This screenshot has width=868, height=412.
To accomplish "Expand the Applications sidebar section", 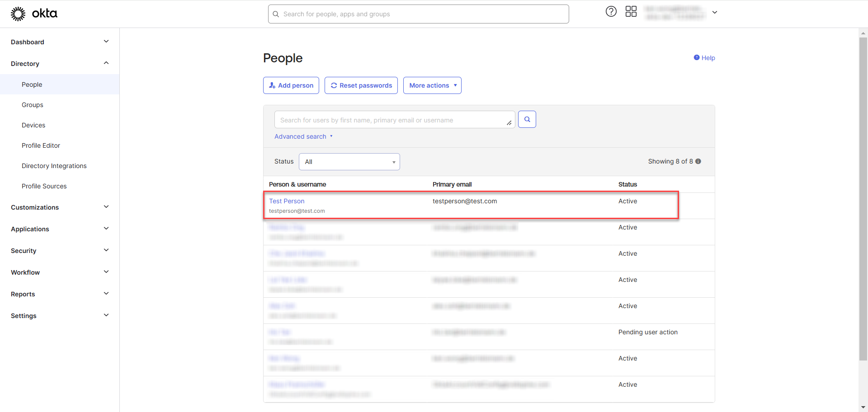I will 106,229.
